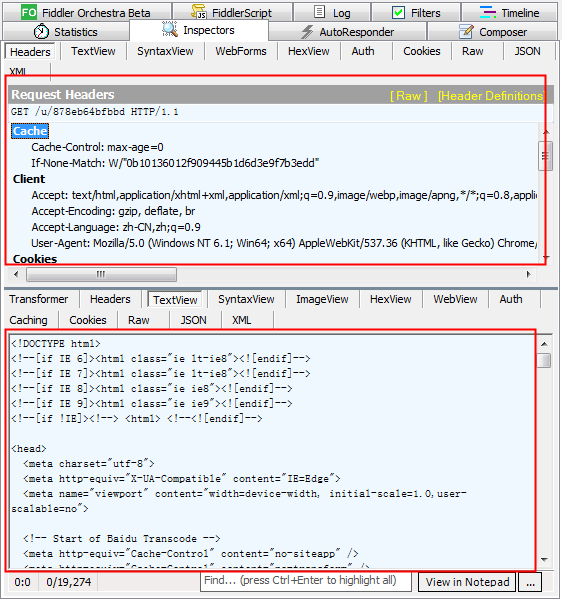Click the Accept-Language header line
The height and width of the screenshot is (600, 562).
click(116, 227)
